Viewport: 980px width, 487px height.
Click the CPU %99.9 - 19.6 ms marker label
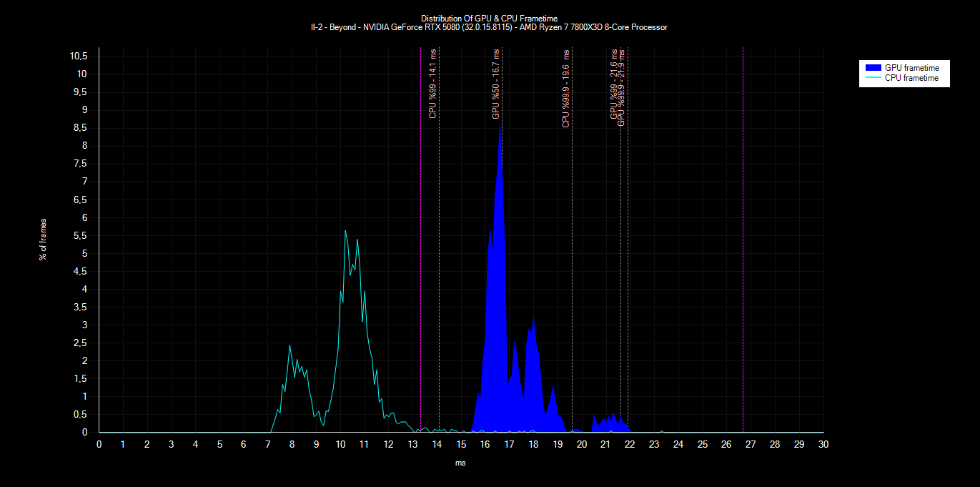pos(566,88)
